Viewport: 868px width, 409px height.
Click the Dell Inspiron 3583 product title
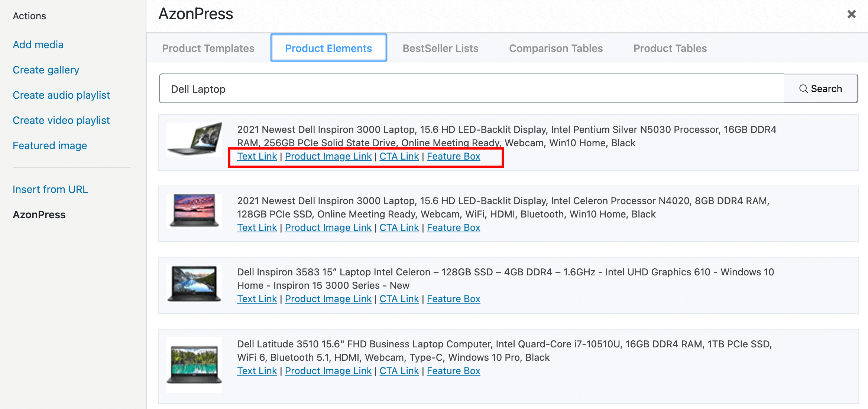point(506,278)
